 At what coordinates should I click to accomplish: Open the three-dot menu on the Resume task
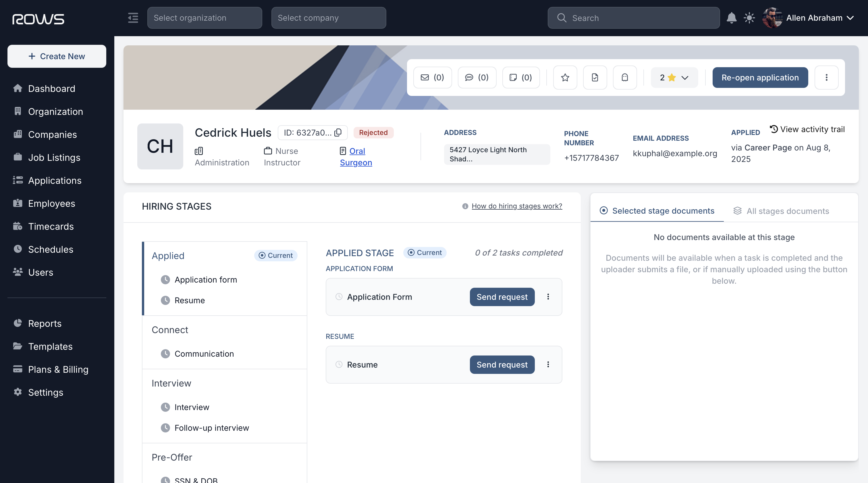click(548, 364)
